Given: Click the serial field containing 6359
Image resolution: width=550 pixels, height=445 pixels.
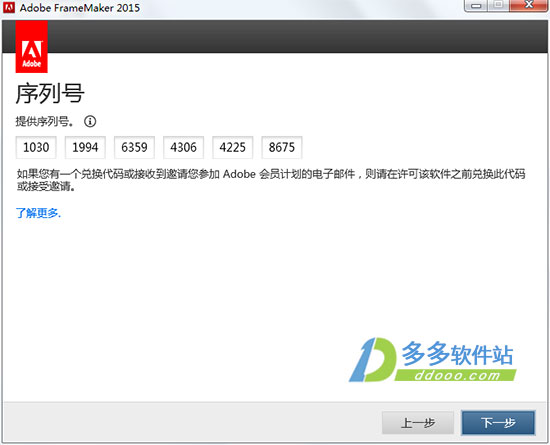Looking at the screenshot, I should point(134,147).
